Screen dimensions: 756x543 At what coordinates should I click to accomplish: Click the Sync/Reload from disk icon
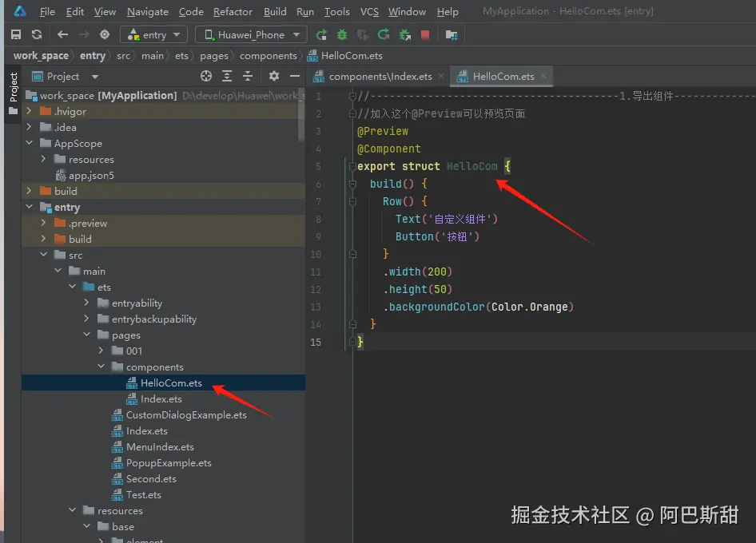(x=37, y=34)
